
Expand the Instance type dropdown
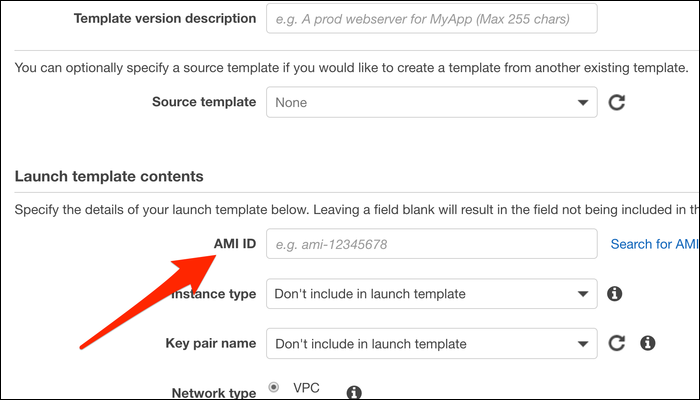[x=431, y=294]
